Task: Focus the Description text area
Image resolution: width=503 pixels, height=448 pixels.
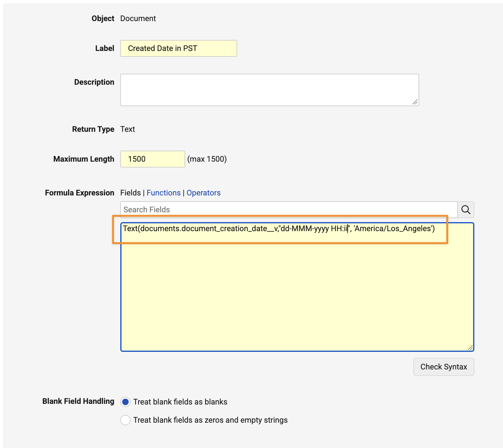Action: 269,90
